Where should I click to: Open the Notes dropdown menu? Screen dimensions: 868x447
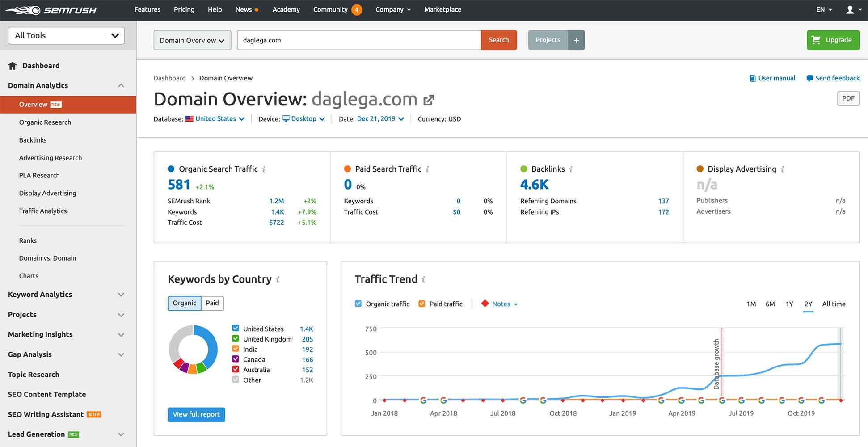point(505,304)
